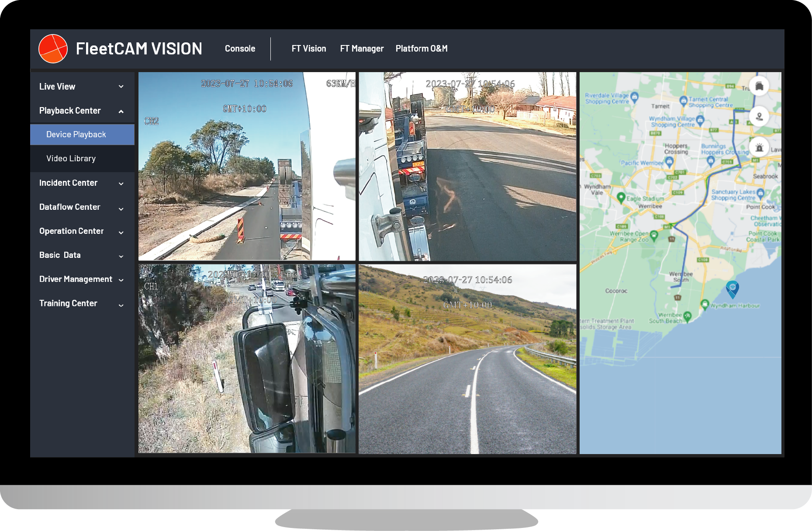This screenshot has width=812, height=531.
Task: Click the FleetCAM red circle logo
Action: 53,49
